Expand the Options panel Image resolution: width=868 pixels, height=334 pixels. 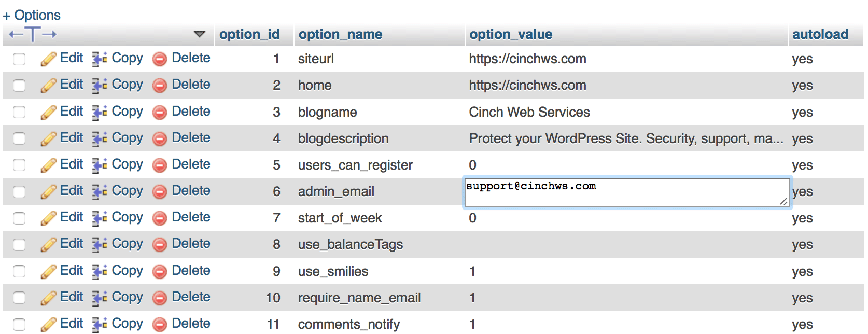pyautogui.click(x=32, y=15)
